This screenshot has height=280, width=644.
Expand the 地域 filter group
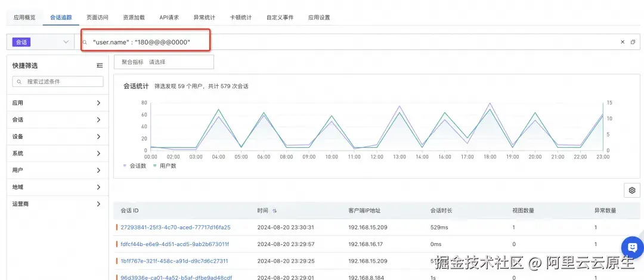coord(57,187)
